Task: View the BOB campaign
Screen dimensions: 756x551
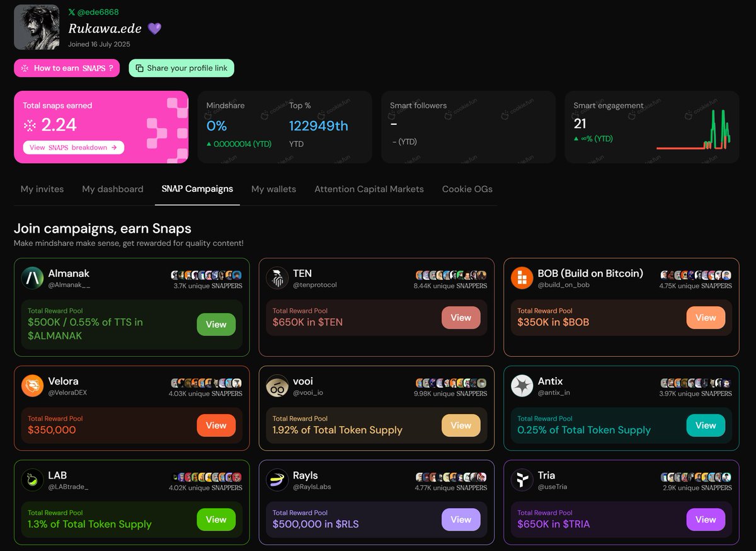Action: (x=706, y=318)
